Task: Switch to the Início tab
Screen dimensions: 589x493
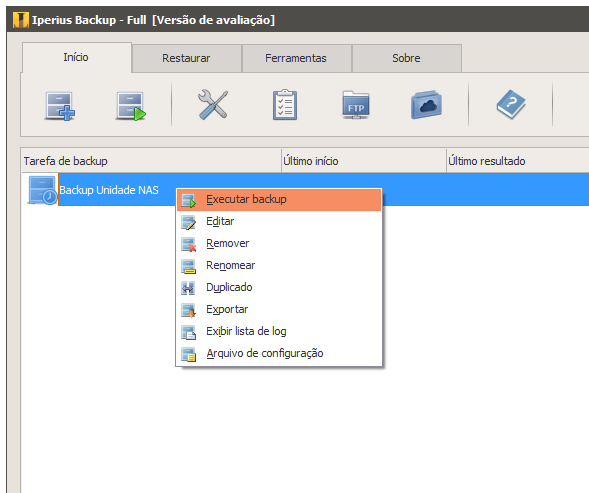Action: coord(77,57)
